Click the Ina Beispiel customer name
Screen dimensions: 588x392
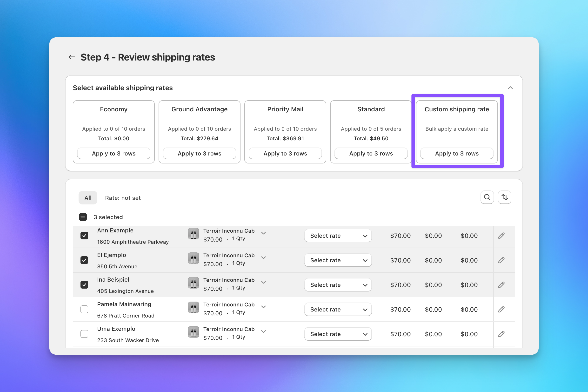point(113,279)
